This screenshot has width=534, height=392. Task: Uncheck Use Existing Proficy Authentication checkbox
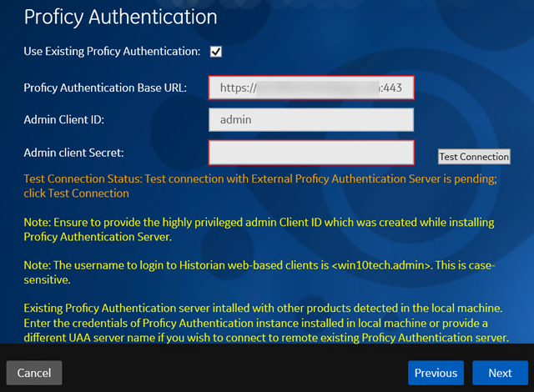pos(216,52)
